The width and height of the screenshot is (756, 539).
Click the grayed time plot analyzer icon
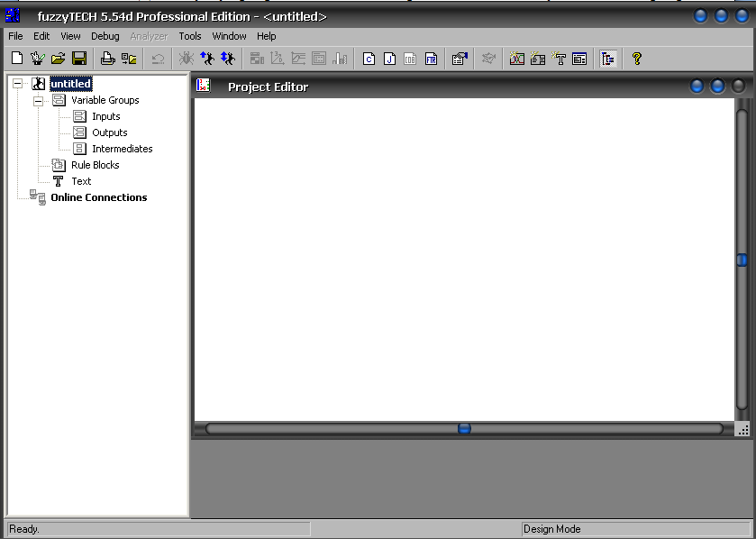298,59
